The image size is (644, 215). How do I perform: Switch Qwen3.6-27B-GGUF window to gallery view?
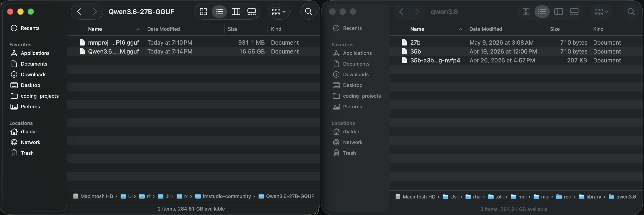tap(251, 12)
